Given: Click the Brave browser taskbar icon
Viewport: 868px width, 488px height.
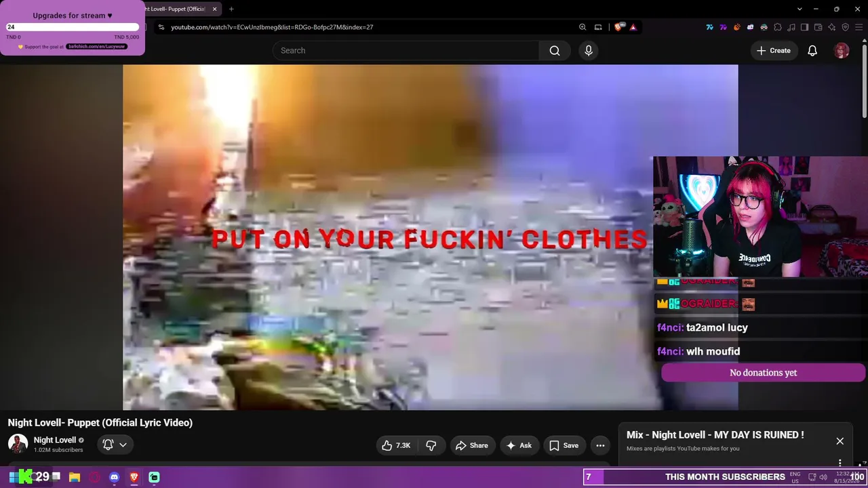Looking at the screenshot, I should click(x=134, y=477).
